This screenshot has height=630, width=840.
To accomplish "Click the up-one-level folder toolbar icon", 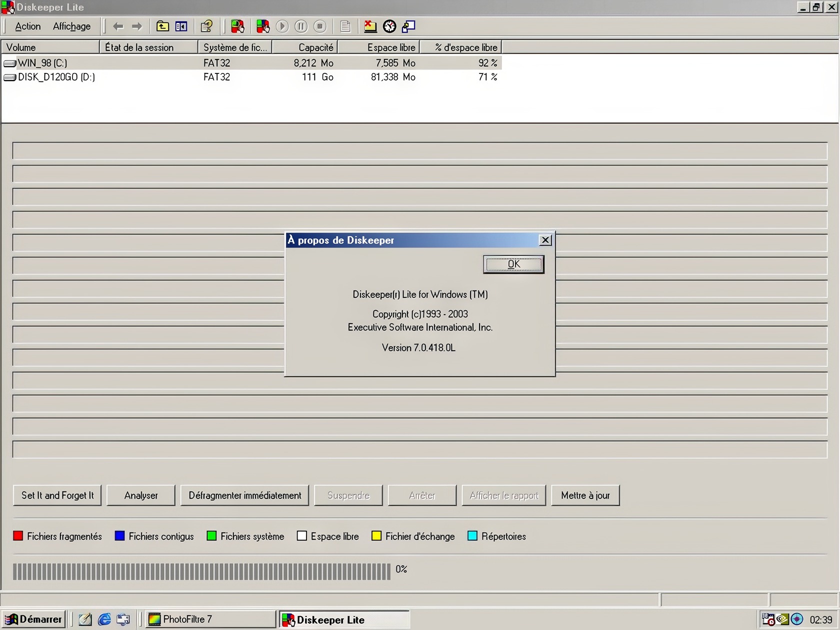I will click(162, 26).
